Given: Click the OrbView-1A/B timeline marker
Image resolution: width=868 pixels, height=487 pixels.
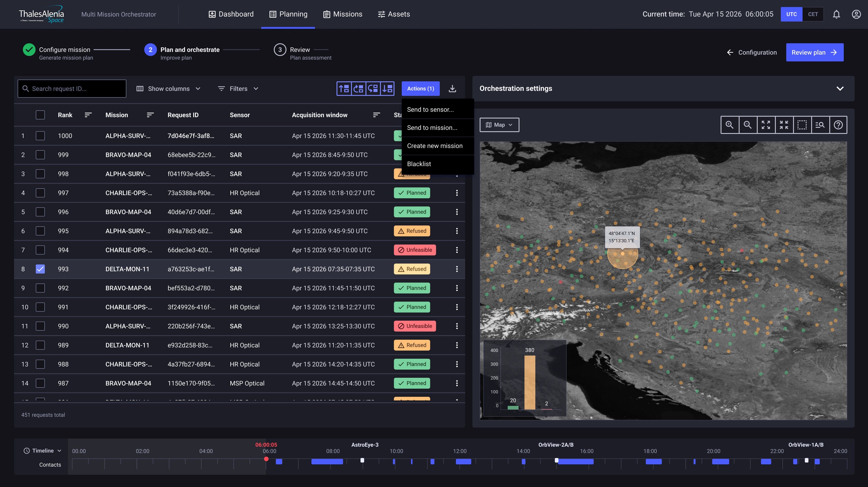Looking at the screenshot, I should point(806,460).
